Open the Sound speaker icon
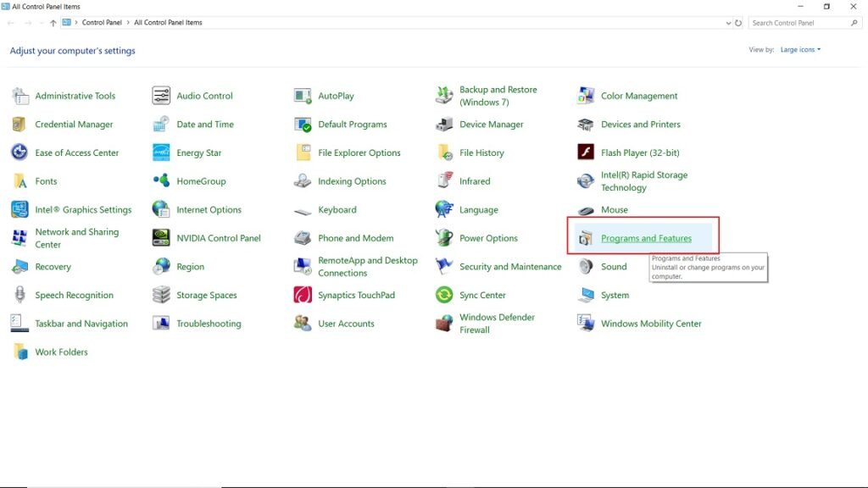 pos(586,267)
